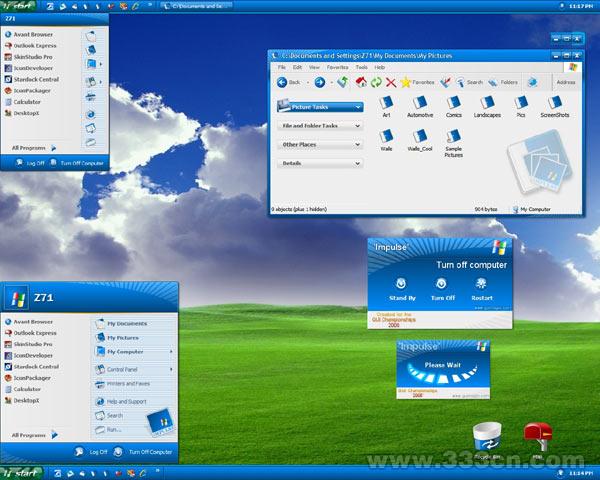Viewport: 600px width, 480px height.
Task: Click the red house Home icon
Action: tap(360, 82)
